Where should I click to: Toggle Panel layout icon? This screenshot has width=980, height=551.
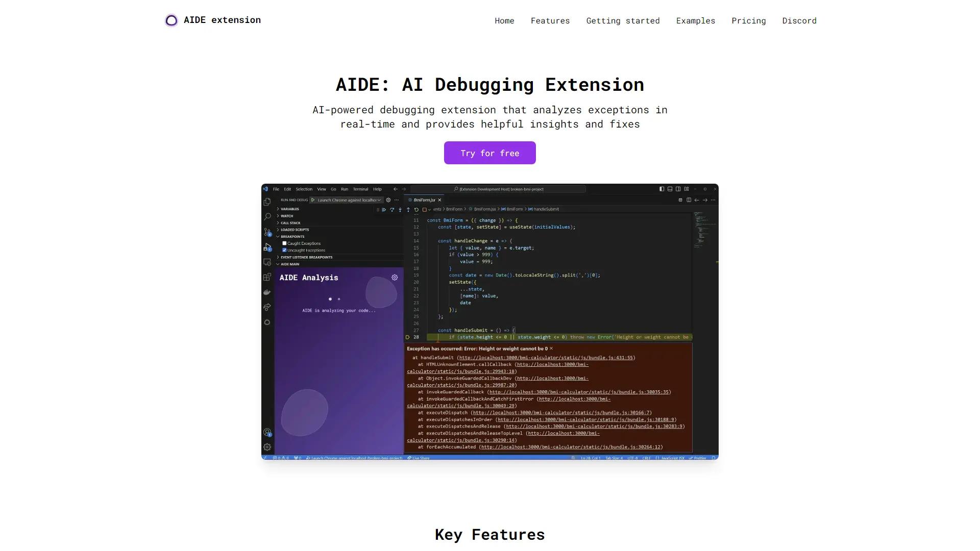pos(670,189)
